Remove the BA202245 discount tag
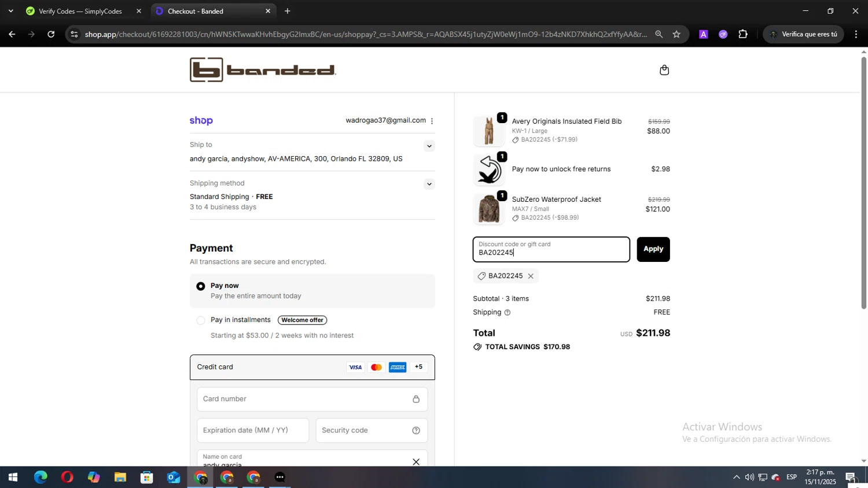This screenshot has height=488, width=868. [x=531, y=276]
